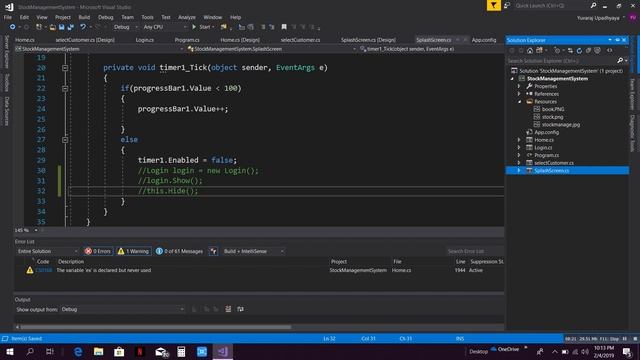Open the Entire Solution scope dropdown

(47, 251)
